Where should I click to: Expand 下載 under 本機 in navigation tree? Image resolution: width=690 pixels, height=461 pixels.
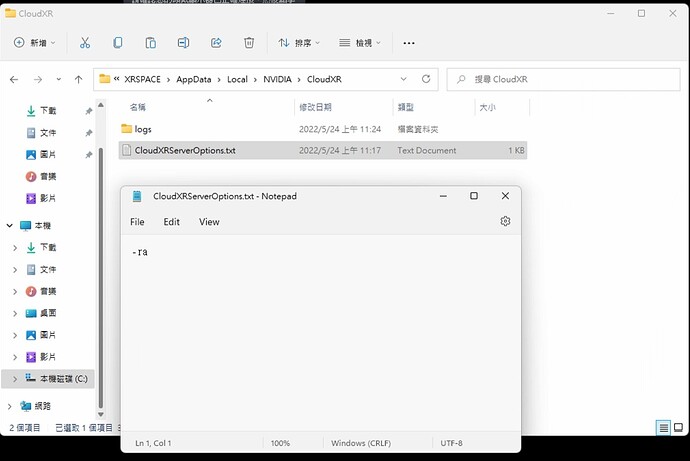coord(15,248)
